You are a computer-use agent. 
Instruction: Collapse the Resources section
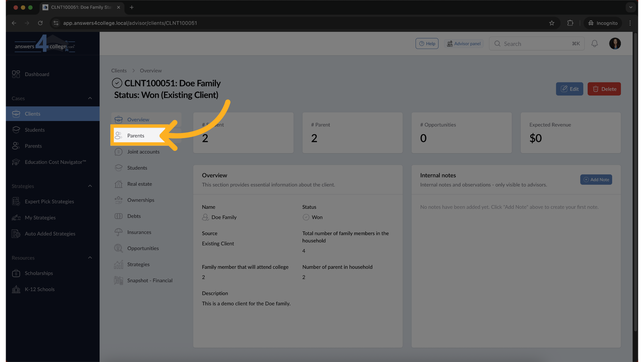pos(90,257)
